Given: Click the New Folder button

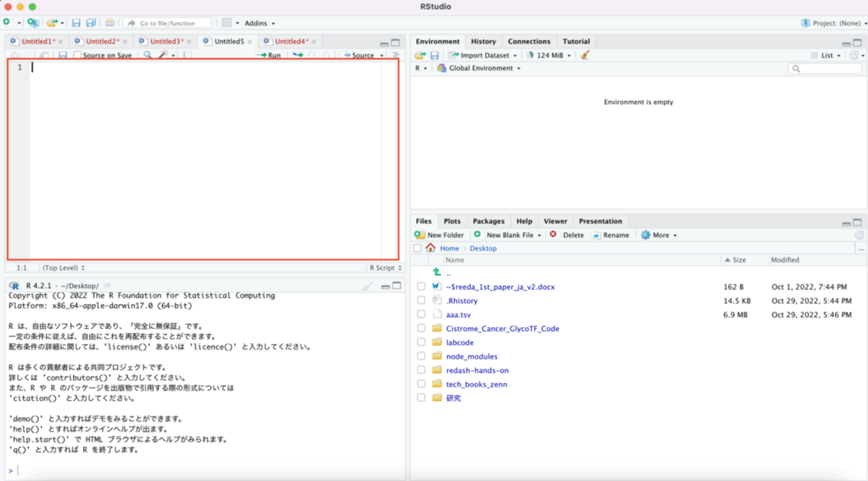Looking at the screenshot, I should (439, 235).
